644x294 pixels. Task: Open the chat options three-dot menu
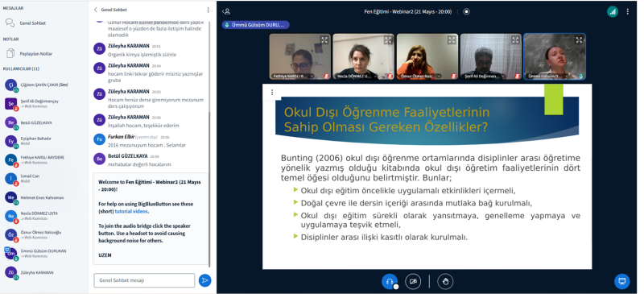(x=208, y=10)
